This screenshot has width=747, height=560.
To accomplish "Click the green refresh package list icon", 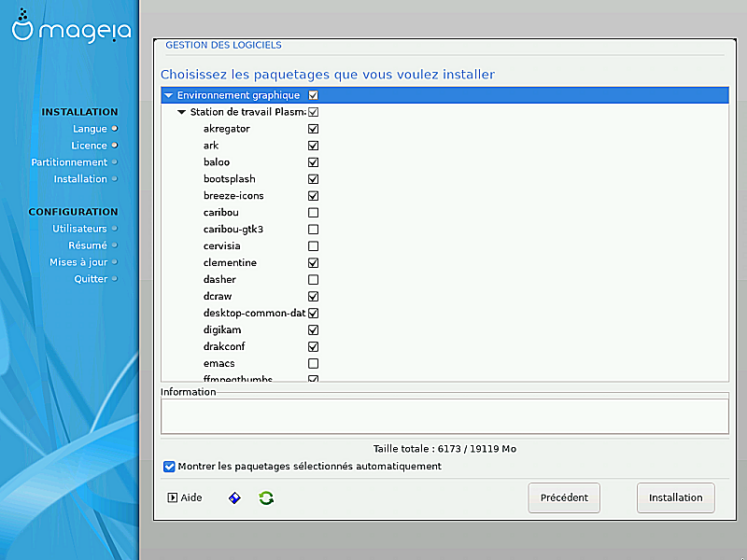I will (x=266, y=498).
